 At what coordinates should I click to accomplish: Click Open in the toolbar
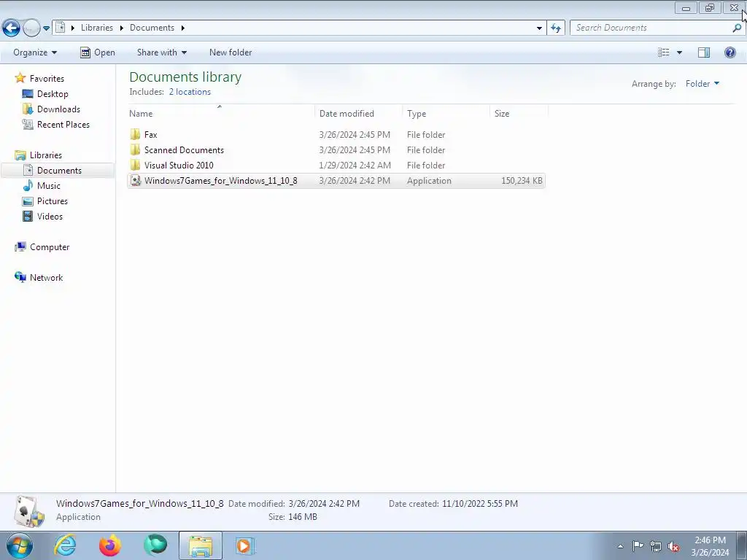[x=98, y=52]
